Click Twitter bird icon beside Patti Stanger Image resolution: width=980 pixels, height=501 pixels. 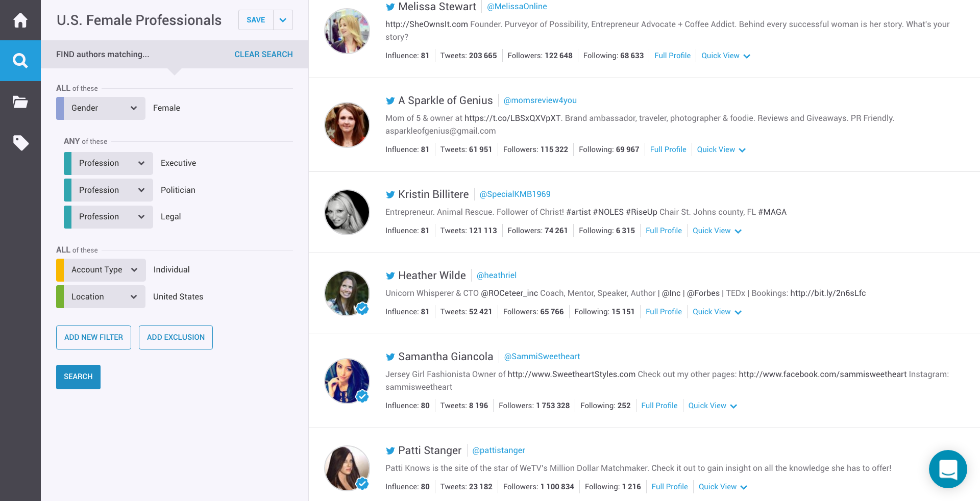click(x=390, y=451)
